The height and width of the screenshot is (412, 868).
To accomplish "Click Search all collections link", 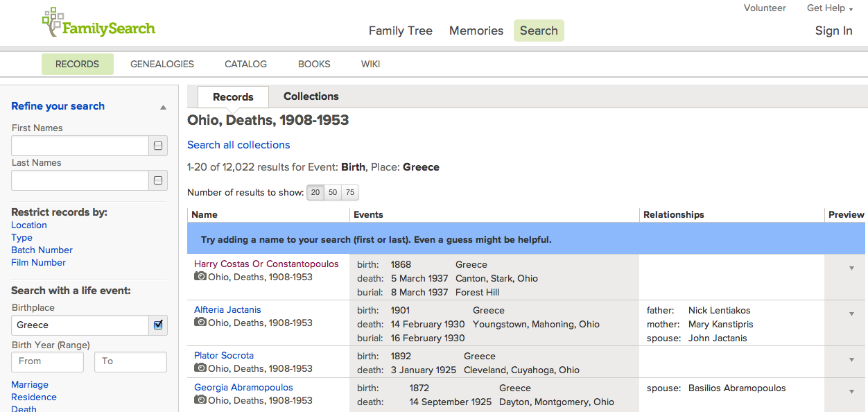I will pyautogui.click(x=238, y=145).
